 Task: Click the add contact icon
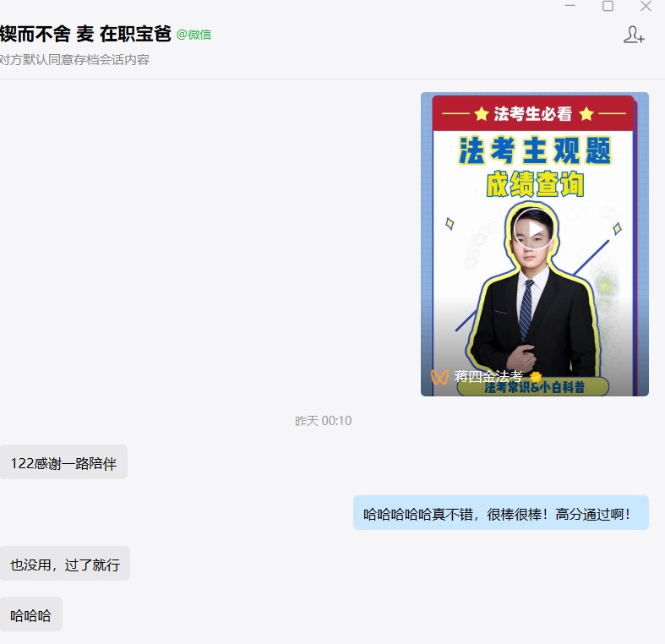pyautogui.click(x=634, y=35)
